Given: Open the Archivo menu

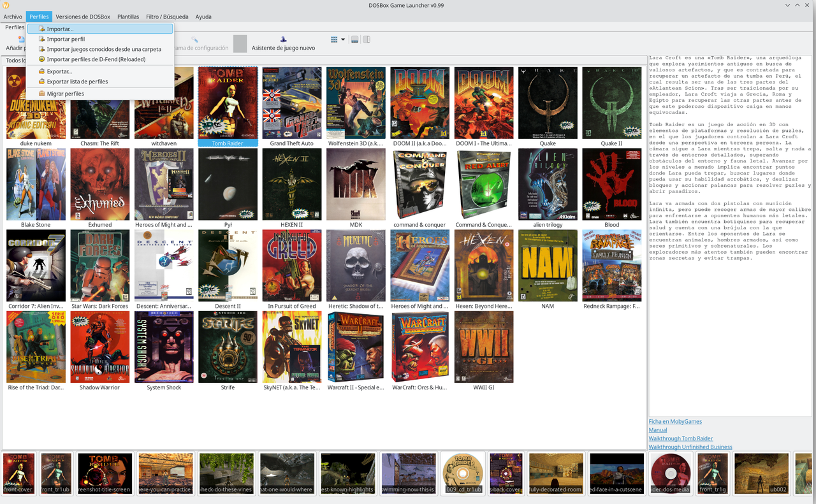Looking at the screenshot, I should [x=13, y=17].
